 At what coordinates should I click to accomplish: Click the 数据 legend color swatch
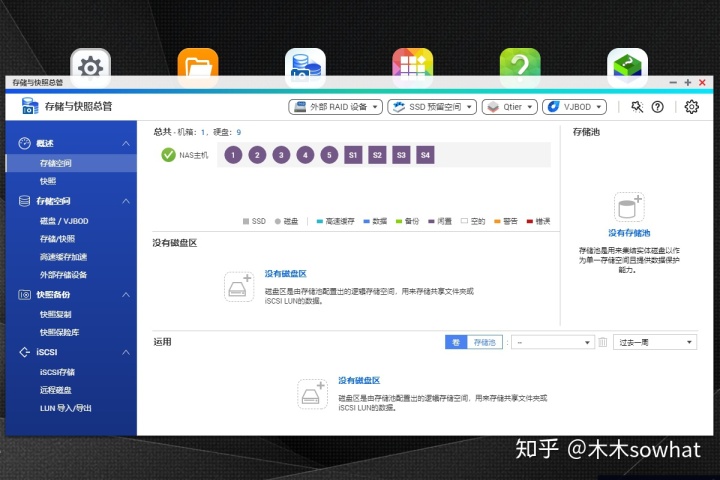[x=366, y=221]
